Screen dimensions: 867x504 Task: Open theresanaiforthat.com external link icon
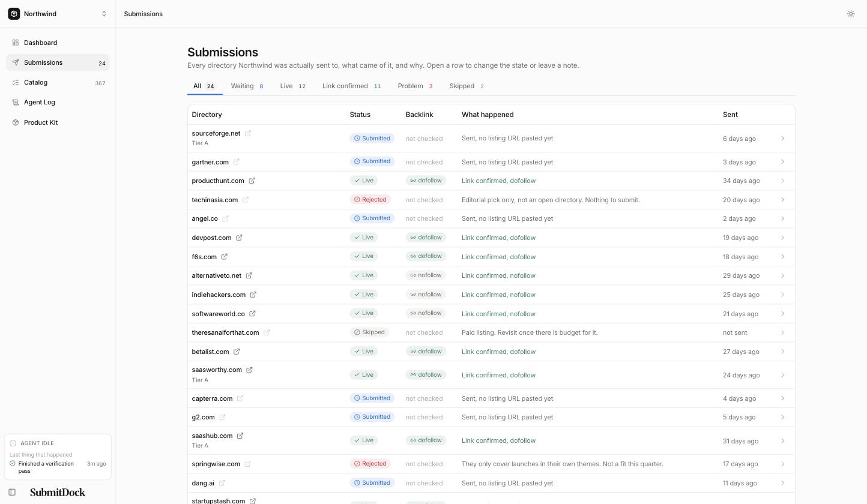click(267, 332)
